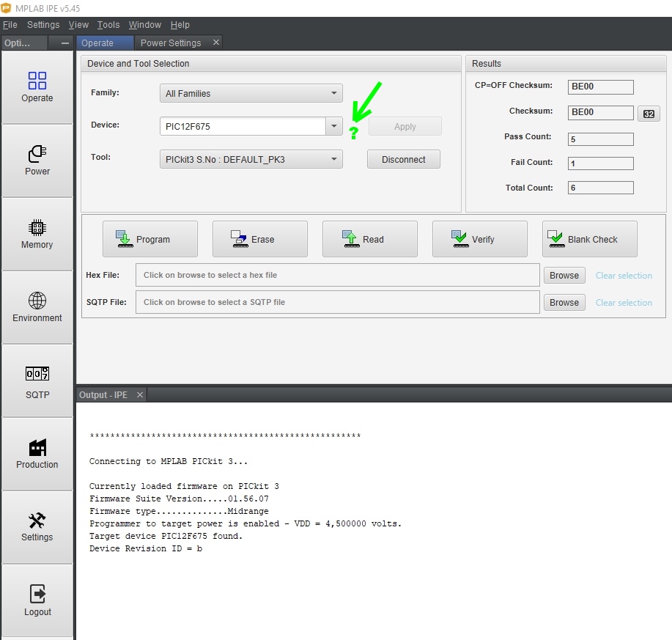Click 'Device Revision ID = b' line
672x640 pixels.
[x=146, y=548]
